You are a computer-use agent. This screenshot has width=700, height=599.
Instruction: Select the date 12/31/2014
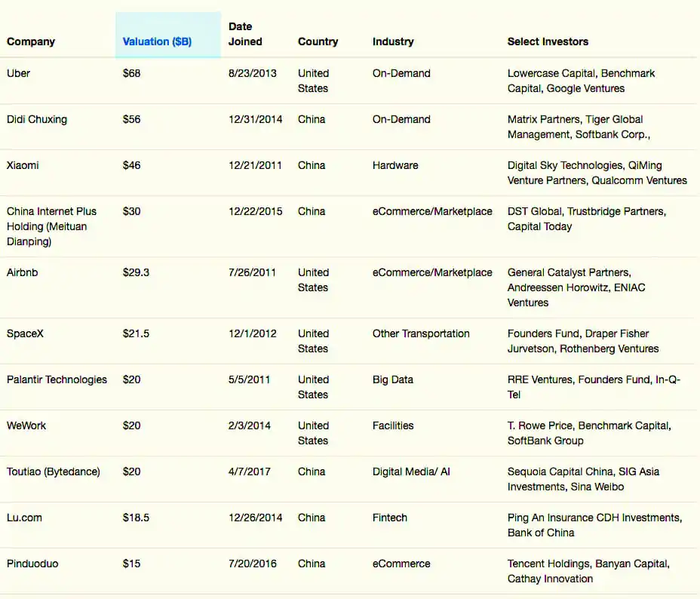[x=256, y=119]
